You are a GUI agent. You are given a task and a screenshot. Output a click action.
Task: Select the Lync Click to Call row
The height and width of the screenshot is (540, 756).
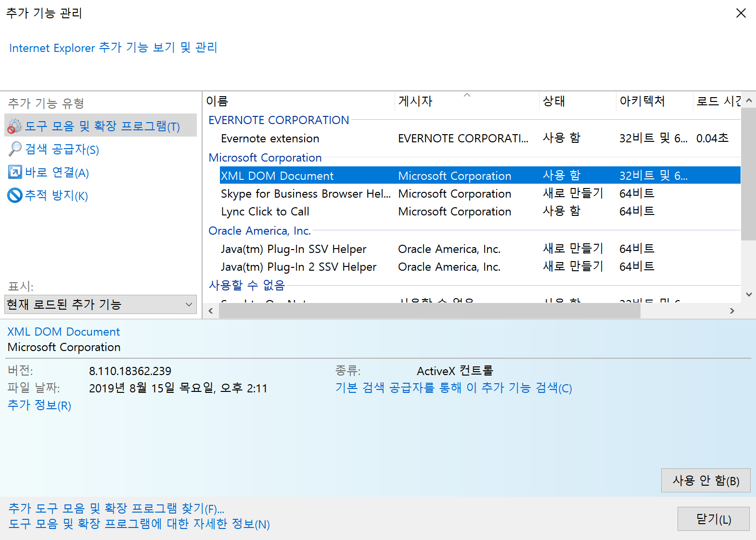coord(480,212)
